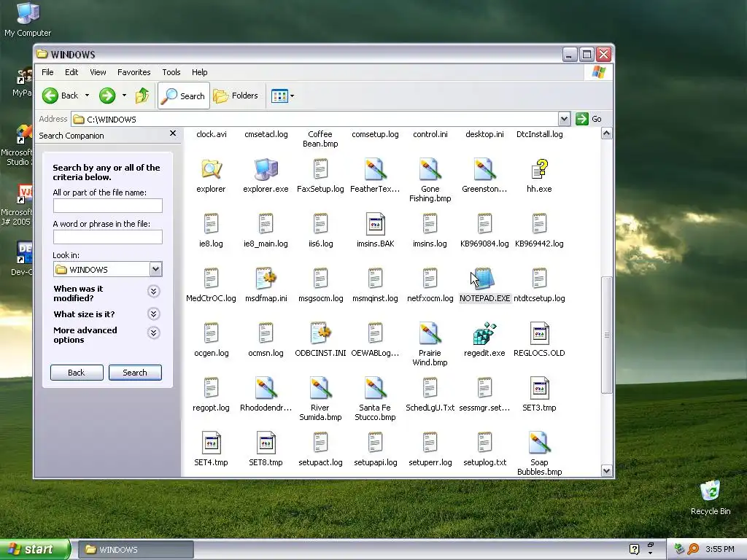
Task: Open the Start menu
Action: point(35,550)
